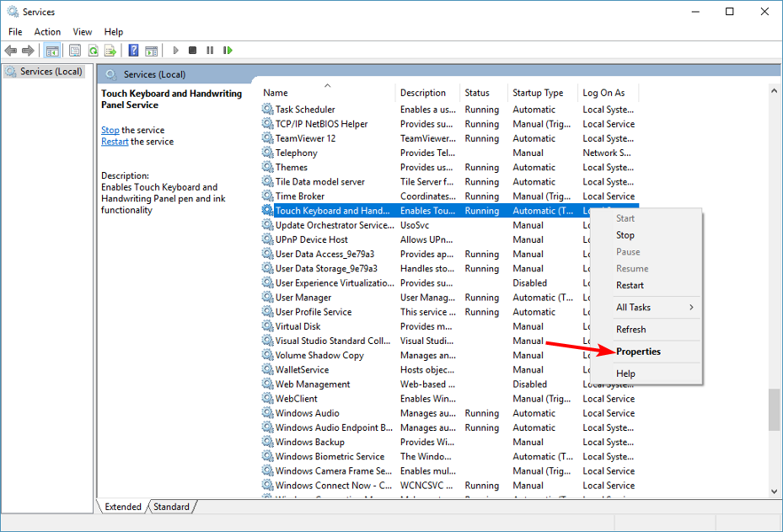Click the Restart the service link
This screenshot has width=783, height=532.
pos(115,142)
